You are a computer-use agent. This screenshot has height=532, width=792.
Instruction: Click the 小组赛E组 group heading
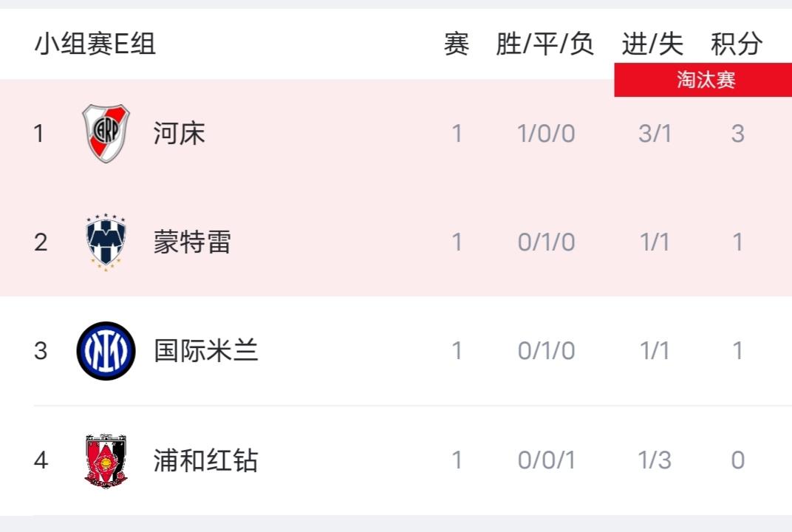coord(95,44)
